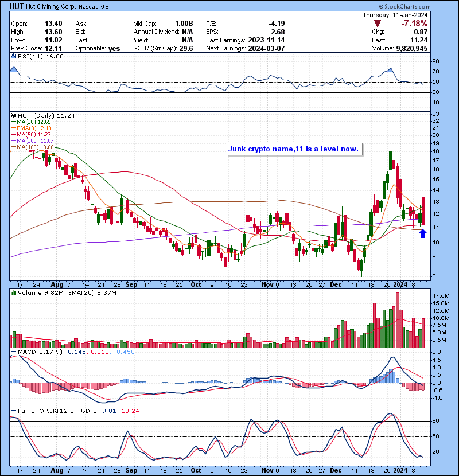The image size is (459, 476).
Task: Click the 10.0M label on volume axis
Action: (441, 318)
